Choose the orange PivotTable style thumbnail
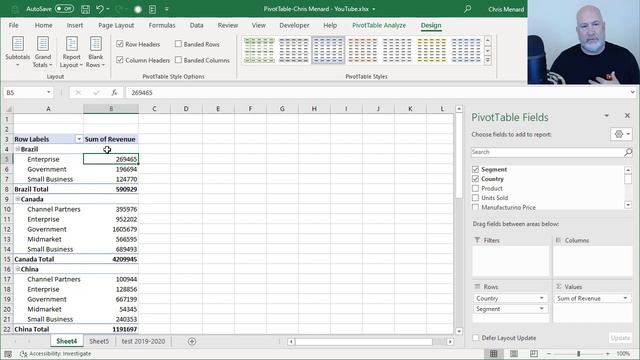 pos(362,50)
